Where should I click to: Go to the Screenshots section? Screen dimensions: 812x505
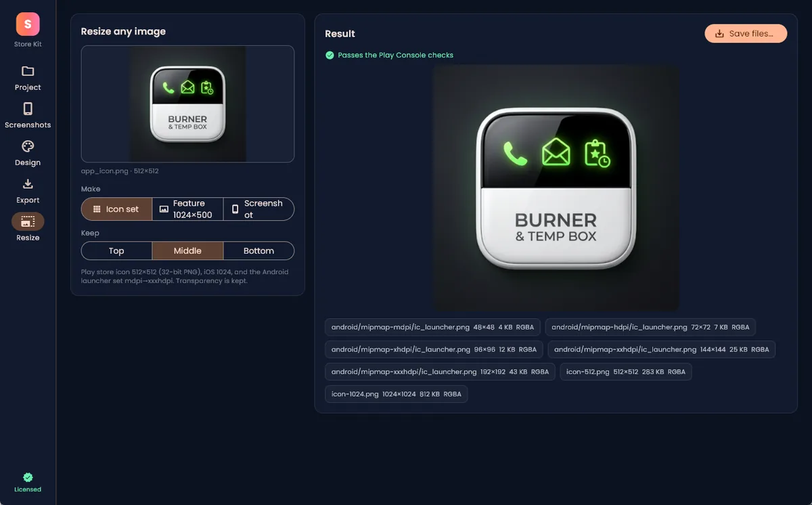click(28, 115)
